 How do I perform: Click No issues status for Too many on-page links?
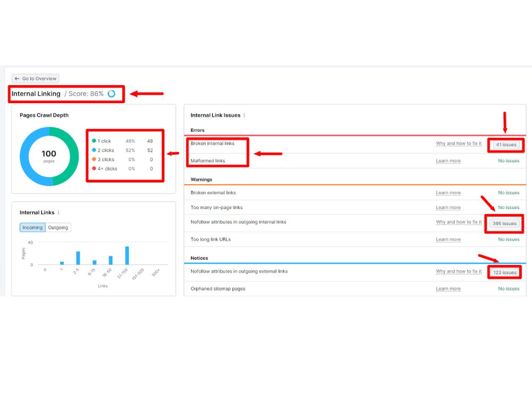[x=509, y=207]
